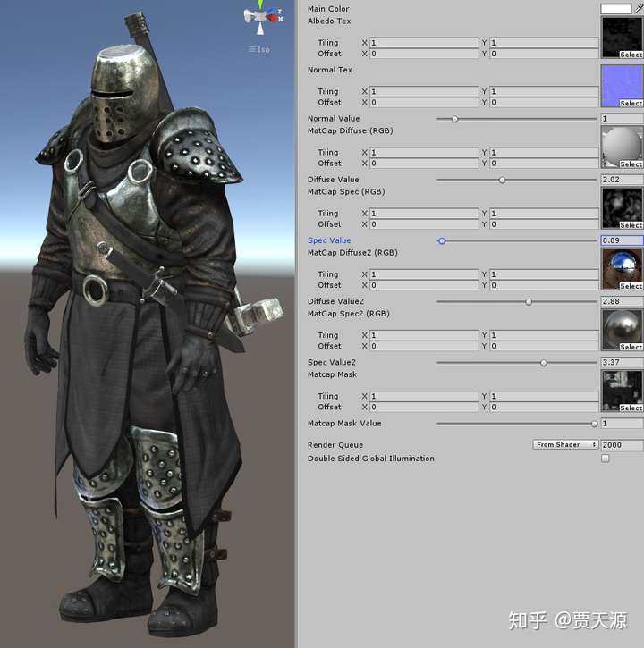The height and width of the screenshot is (648, 644).
Task: Click the Diffuse Value2 field showing 2.88
Action: click(622, 301)
